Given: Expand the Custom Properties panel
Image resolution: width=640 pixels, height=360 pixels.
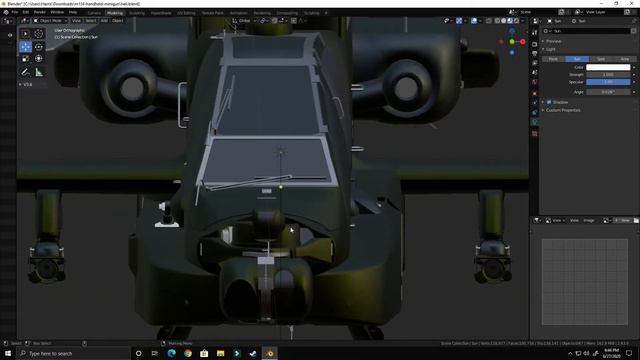Looking at the screenshot, I should click(x=563, y=110).
